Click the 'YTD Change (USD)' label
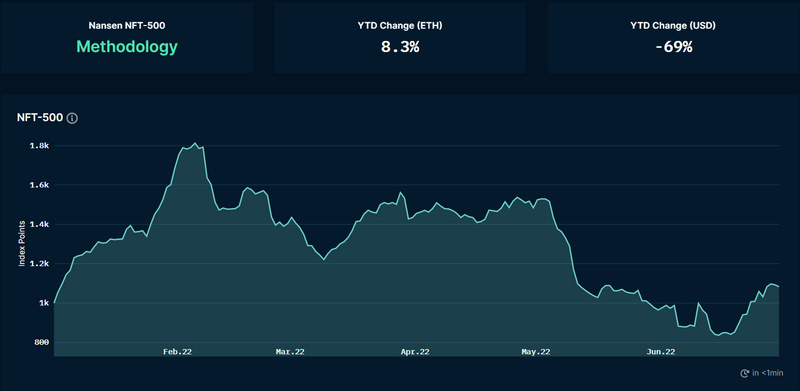This screenshot has width=800, height=391. (x=673, y=25)
